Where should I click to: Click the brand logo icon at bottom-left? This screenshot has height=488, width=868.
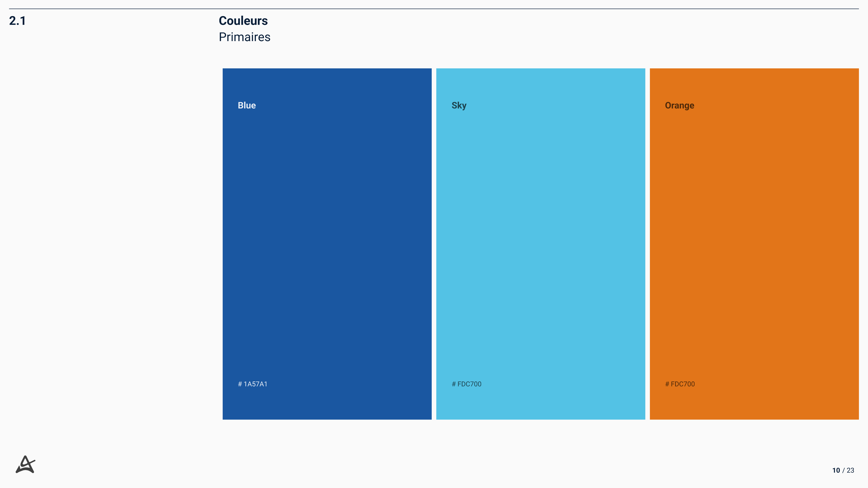pos(26,465)
